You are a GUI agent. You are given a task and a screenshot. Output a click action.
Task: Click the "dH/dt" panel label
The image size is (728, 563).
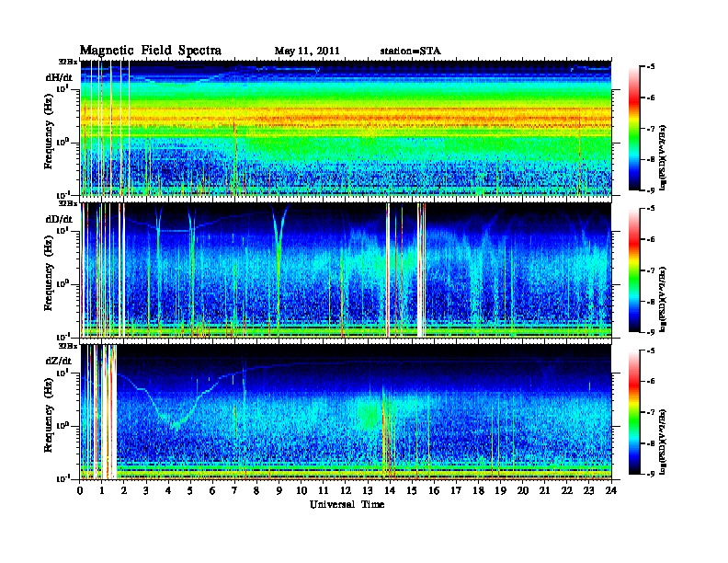click(59, 77)
